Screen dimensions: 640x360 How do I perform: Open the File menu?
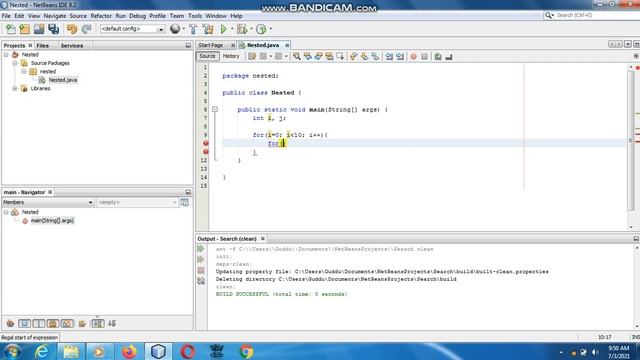click(6, 16)
